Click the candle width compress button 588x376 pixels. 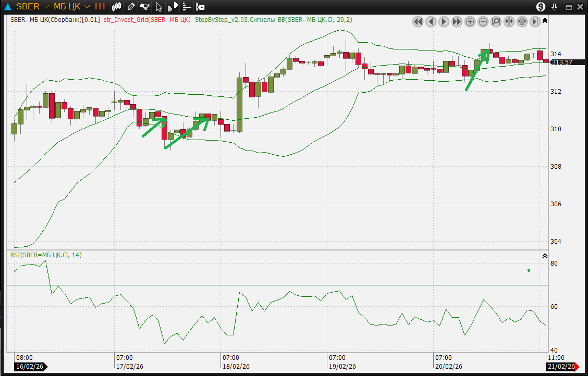point(522,22)
